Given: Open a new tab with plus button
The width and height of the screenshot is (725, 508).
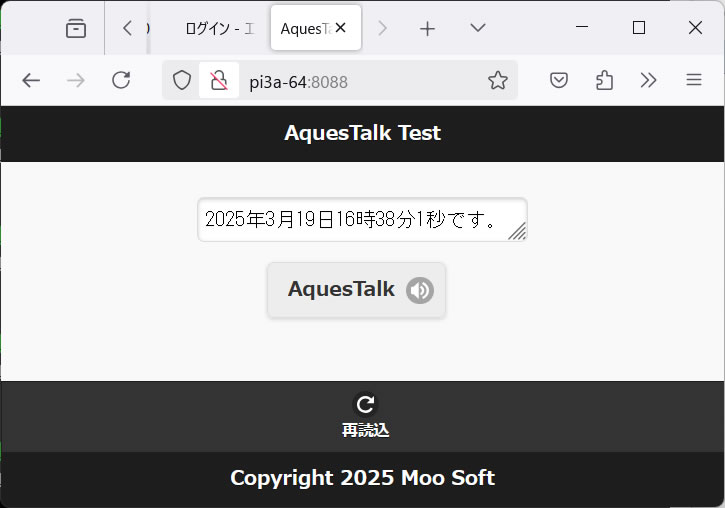Looking at the screenshot, I should click(427, 29).
